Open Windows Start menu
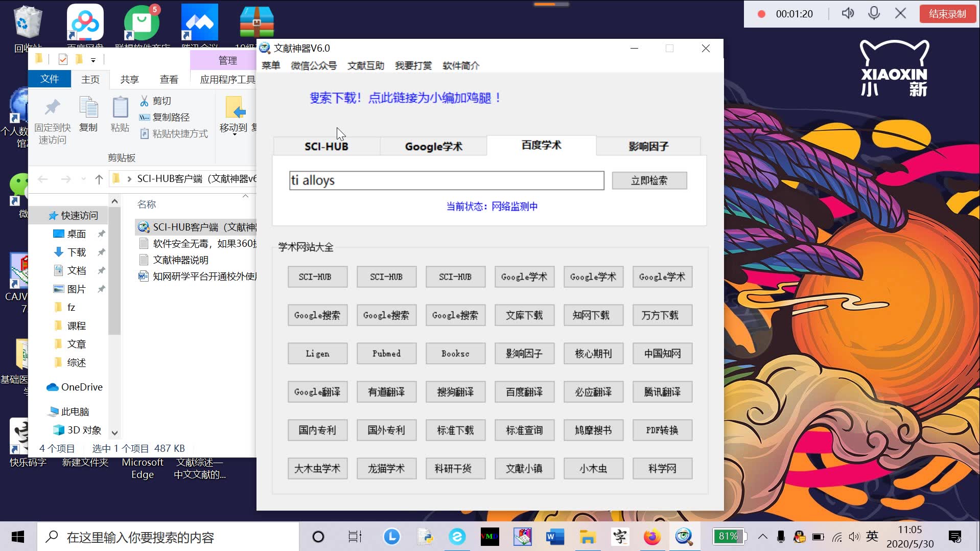Image resolution: width=980 pixels, height=551 pixels. (18, 537)
